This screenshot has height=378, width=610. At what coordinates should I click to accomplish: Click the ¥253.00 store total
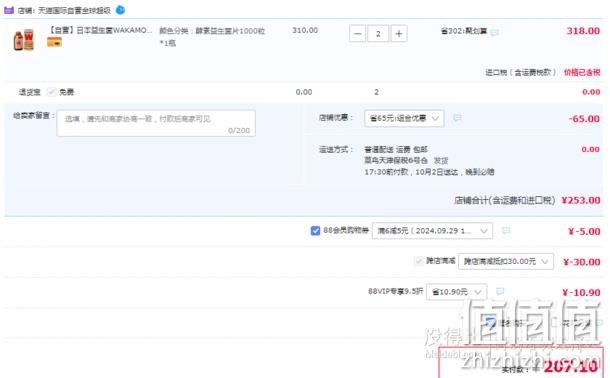[x=581, y=200]
